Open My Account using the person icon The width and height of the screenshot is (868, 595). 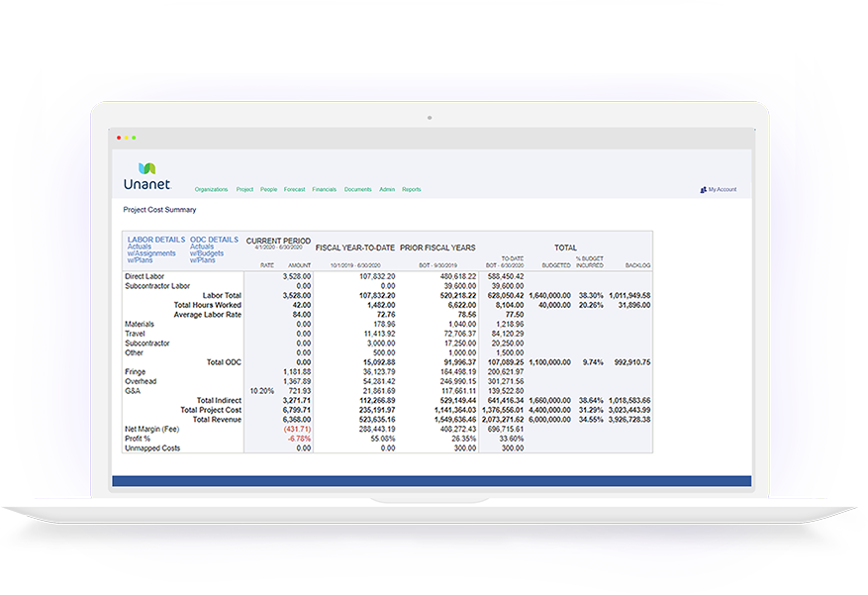703,189
